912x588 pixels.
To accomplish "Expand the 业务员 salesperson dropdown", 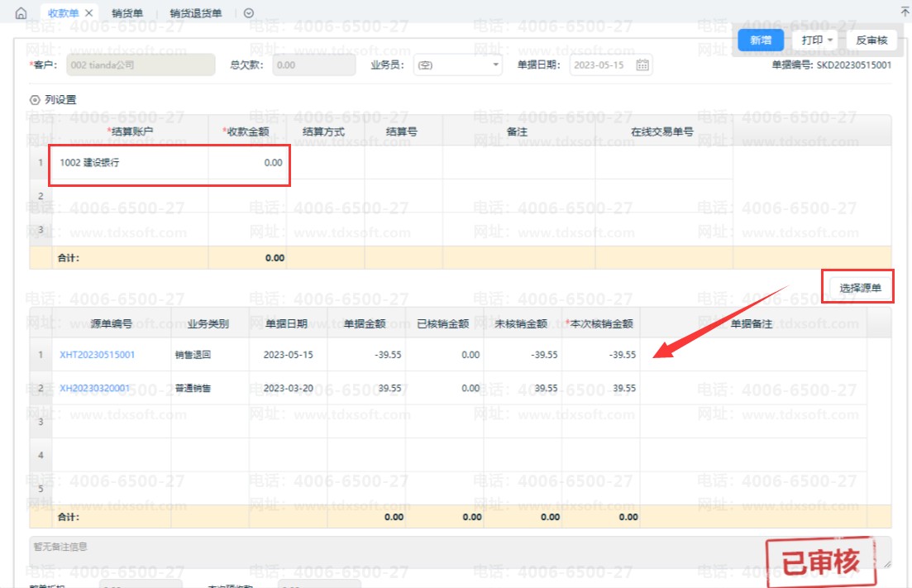I will point(495,65).
